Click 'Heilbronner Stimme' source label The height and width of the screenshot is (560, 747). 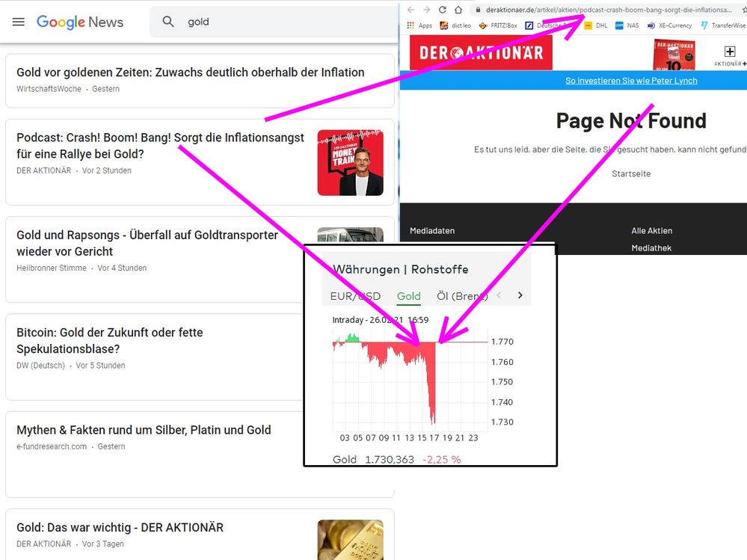(52, 268)
